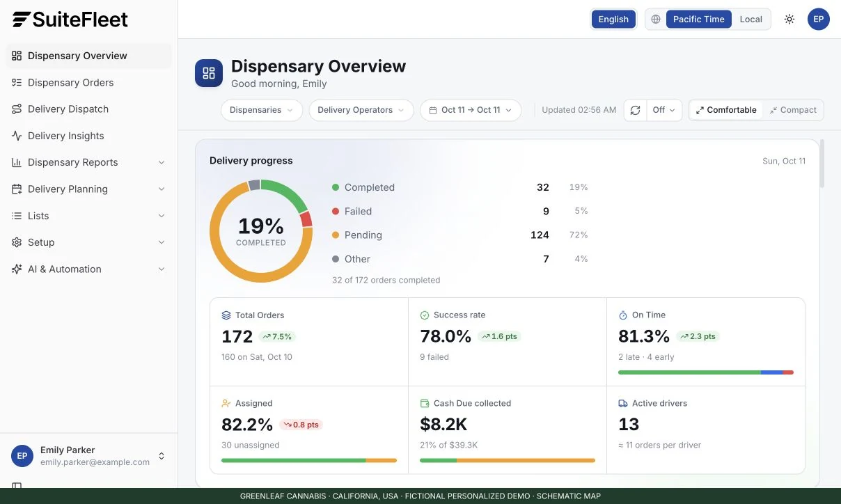Open Dispensary Reports menu item

89,162
